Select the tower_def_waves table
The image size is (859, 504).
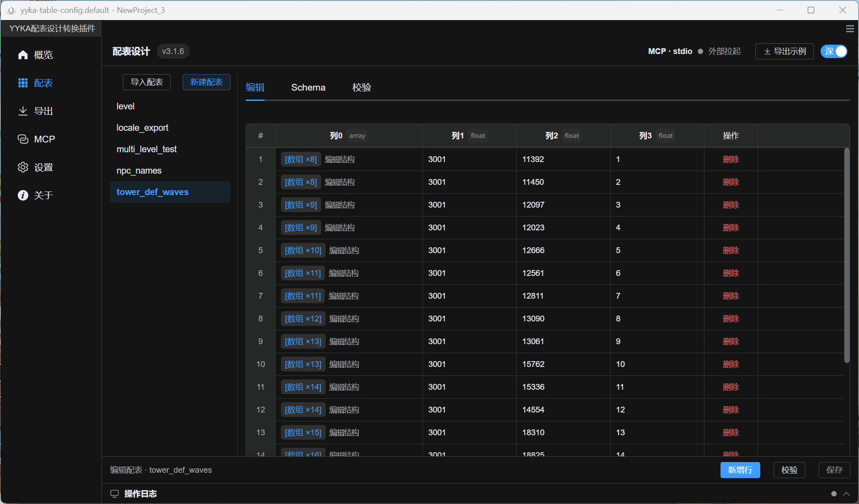click(x=170, y=192)
